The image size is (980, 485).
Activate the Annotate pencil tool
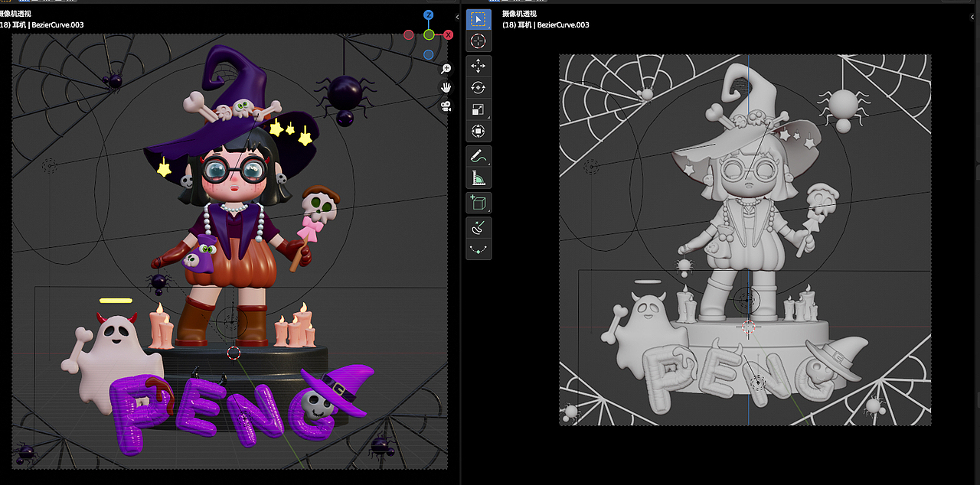point(479,157)
